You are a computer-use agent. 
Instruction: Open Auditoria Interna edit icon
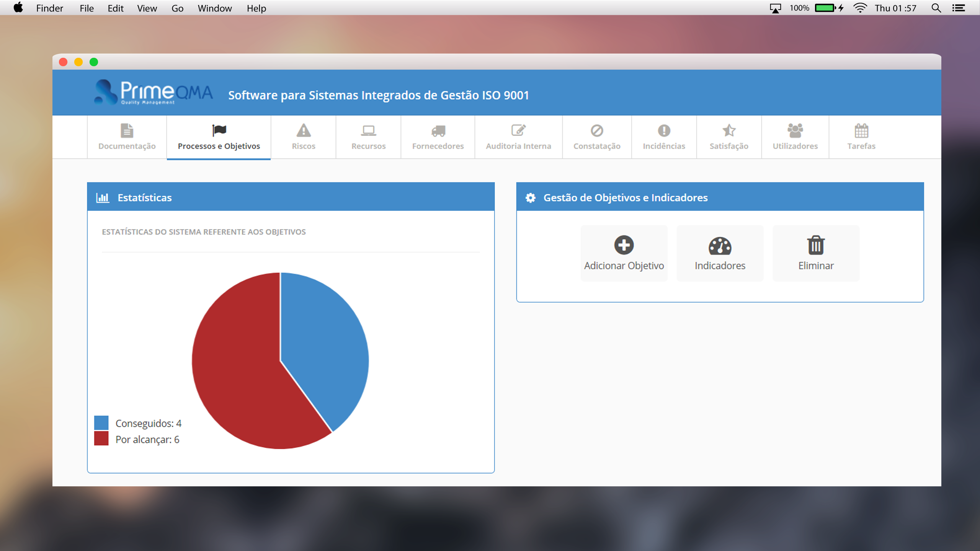[x=518, y=131]
